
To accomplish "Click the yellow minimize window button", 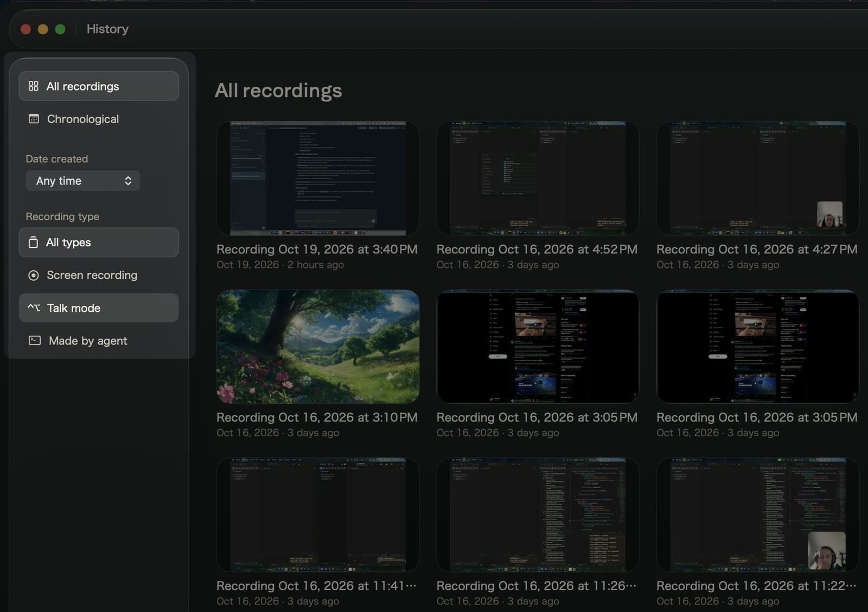I will pos(43,29).
